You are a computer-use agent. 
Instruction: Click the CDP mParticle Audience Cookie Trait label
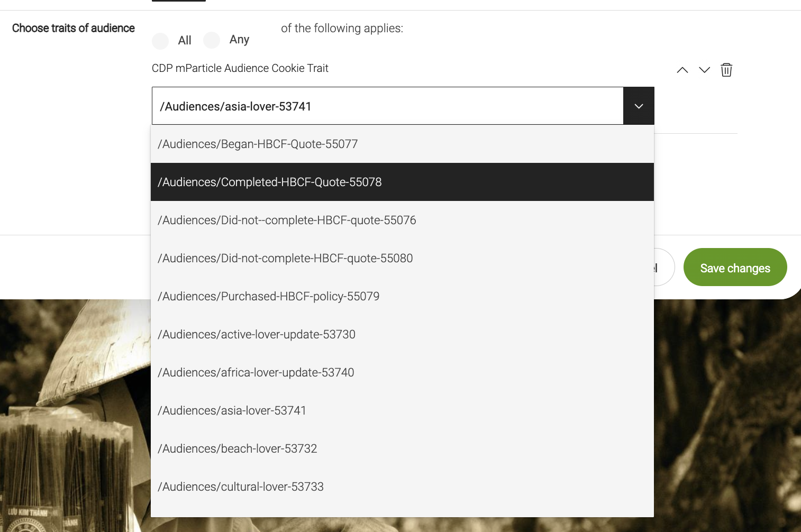(240, 68)
